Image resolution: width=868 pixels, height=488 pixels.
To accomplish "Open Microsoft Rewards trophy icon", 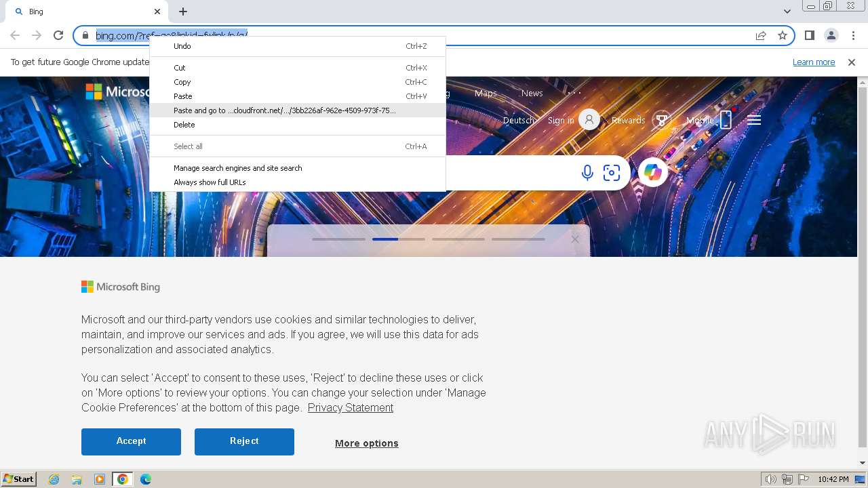I will point(661,120).
